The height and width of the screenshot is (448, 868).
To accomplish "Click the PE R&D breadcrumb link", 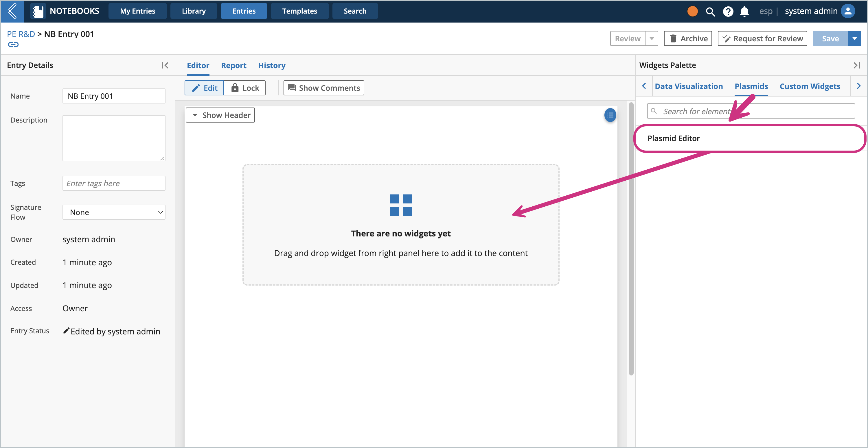I will click(x=21, y=34).
